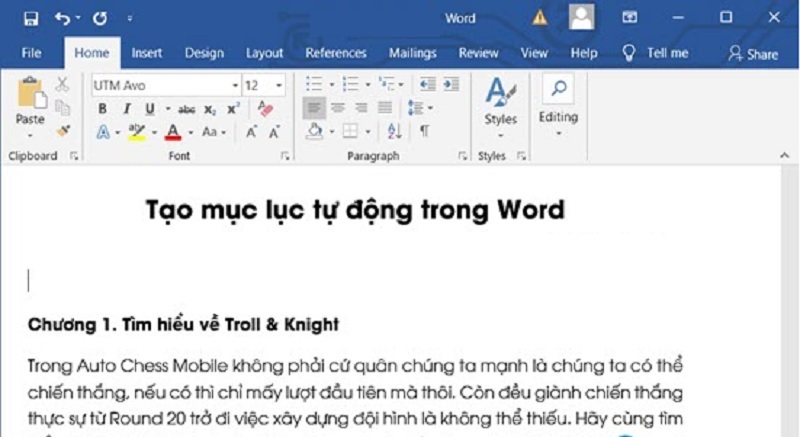Toggle Subscript formatting
This screenshot has height=437, width=800.
tap(210, 109)
